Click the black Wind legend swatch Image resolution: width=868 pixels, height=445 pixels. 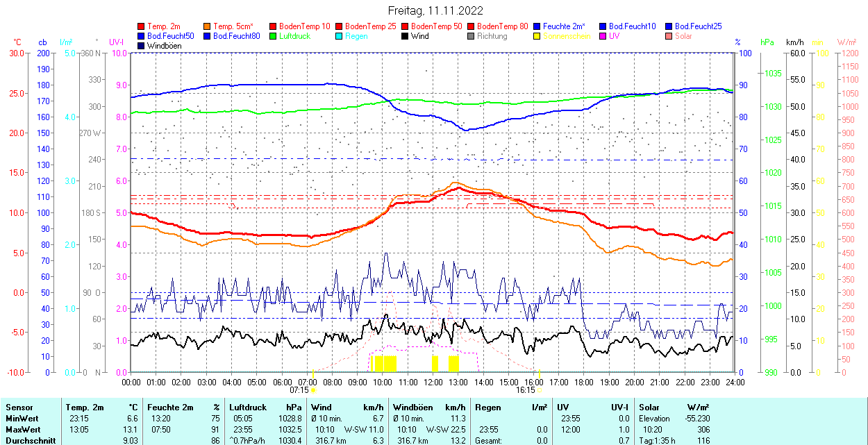405,36
